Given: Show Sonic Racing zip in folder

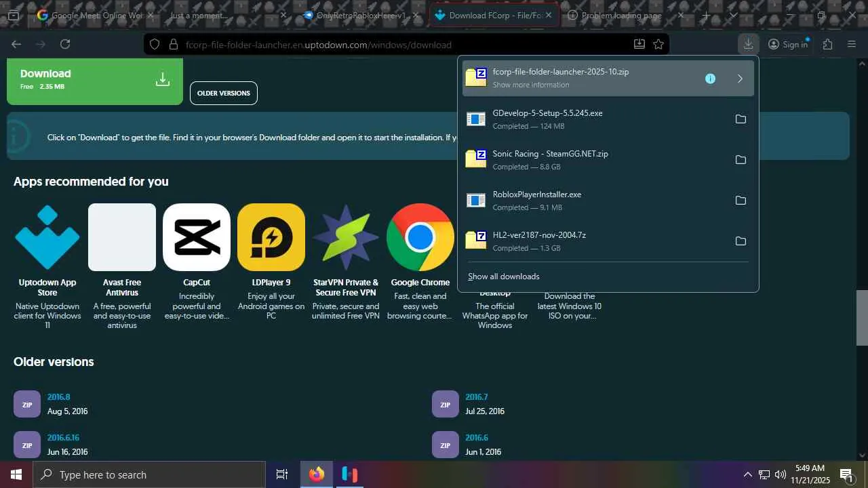Looking at the screenshot, I should pos(741,160).
